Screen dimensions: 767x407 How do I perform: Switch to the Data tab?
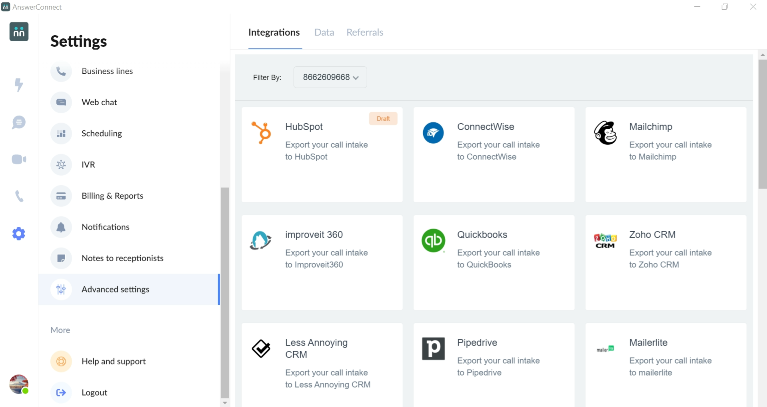324,33
